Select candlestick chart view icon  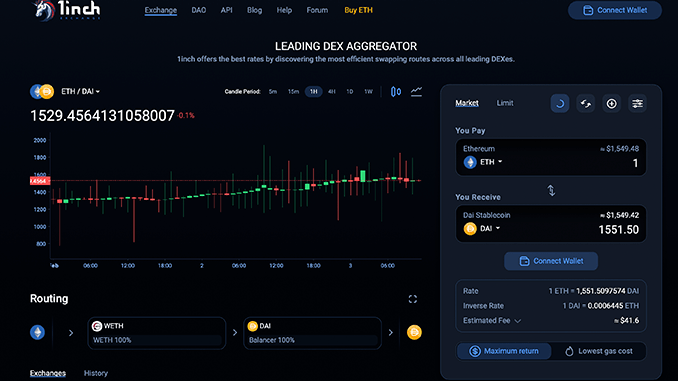[x=396, y=92]
